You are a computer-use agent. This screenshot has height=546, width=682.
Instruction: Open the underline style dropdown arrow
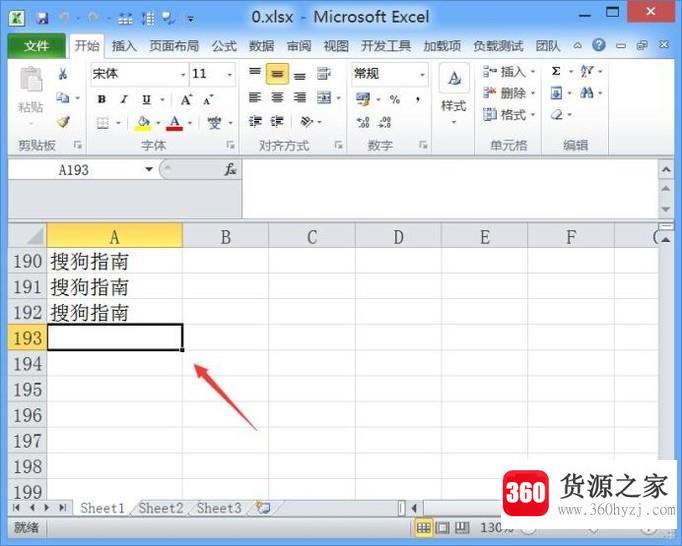[x=162, y=100]
